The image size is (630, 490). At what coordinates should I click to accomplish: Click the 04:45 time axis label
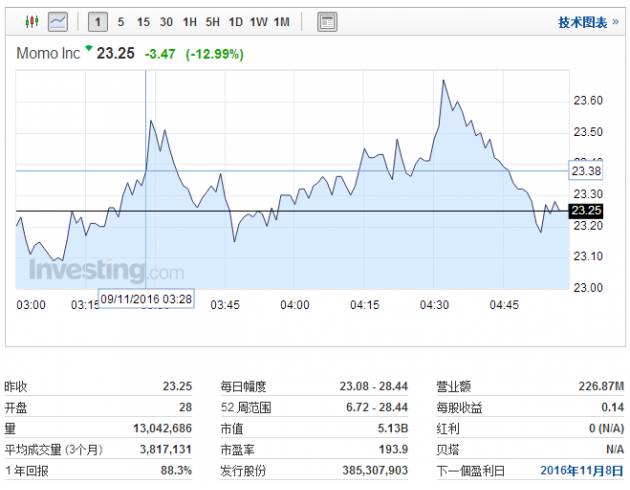pos(504,305)
